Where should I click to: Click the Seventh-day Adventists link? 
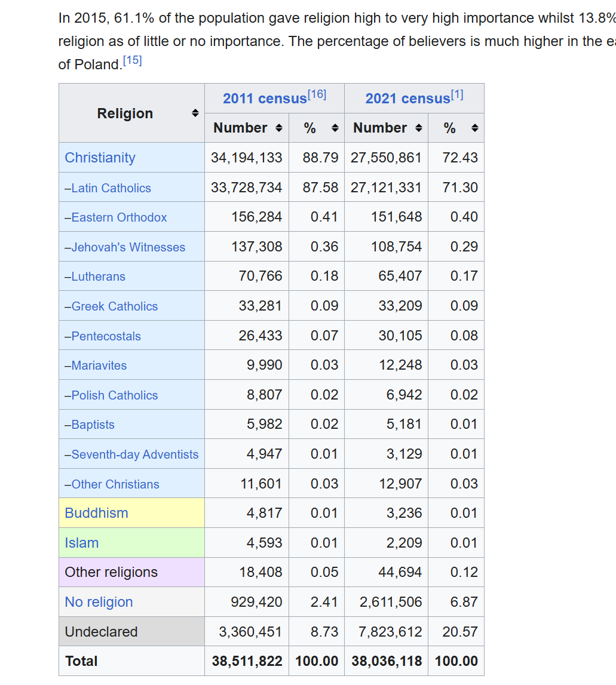tap(134, 454)
